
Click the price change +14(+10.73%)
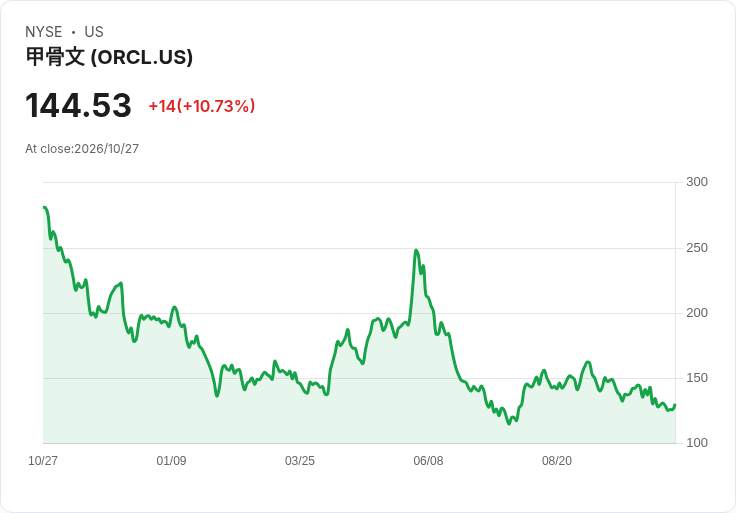point(202,106)
